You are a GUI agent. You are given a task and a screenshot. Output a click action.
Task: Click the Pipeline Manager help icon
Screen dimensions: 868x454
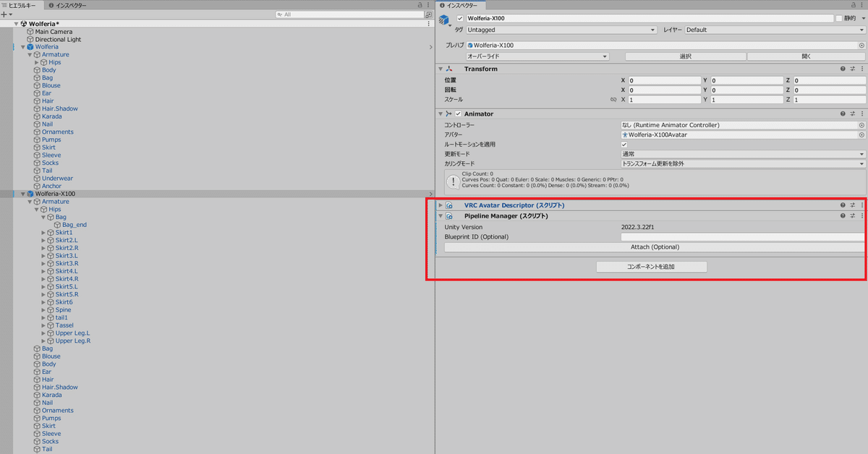click(843, 215)
